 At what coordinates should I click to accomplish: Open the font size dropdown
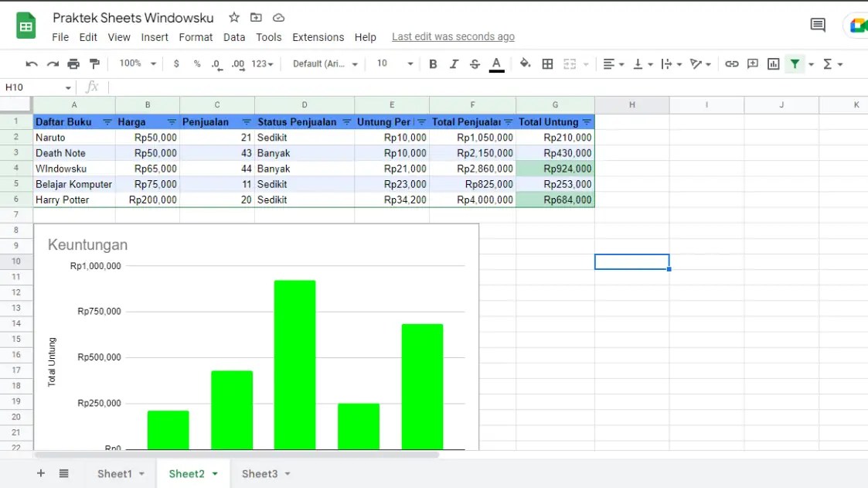[x=394, y=63]
